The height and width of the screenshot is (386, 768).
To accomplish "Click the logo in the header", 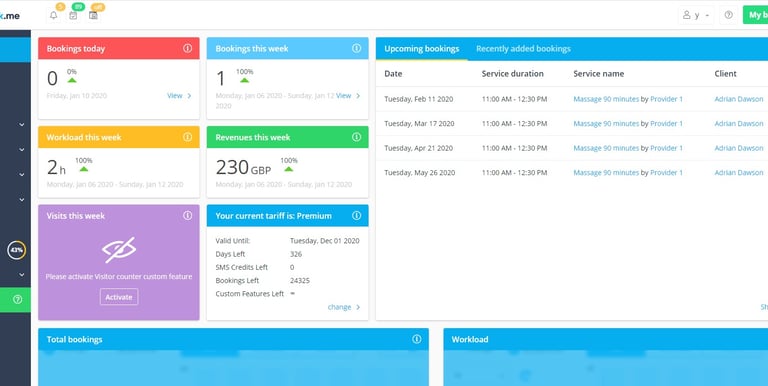I will click(10, 16).
